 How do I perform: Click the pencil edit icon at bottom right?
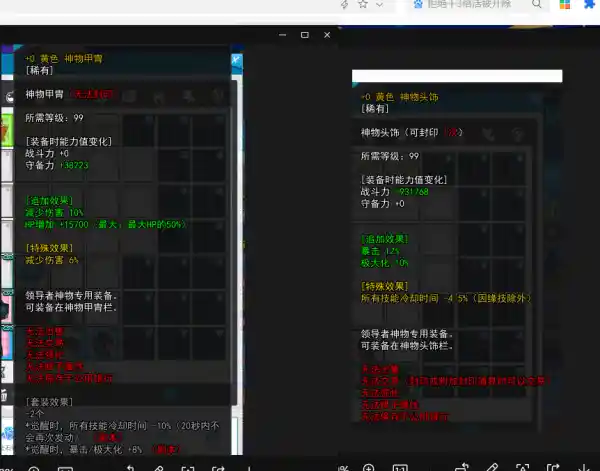(492, 467)
